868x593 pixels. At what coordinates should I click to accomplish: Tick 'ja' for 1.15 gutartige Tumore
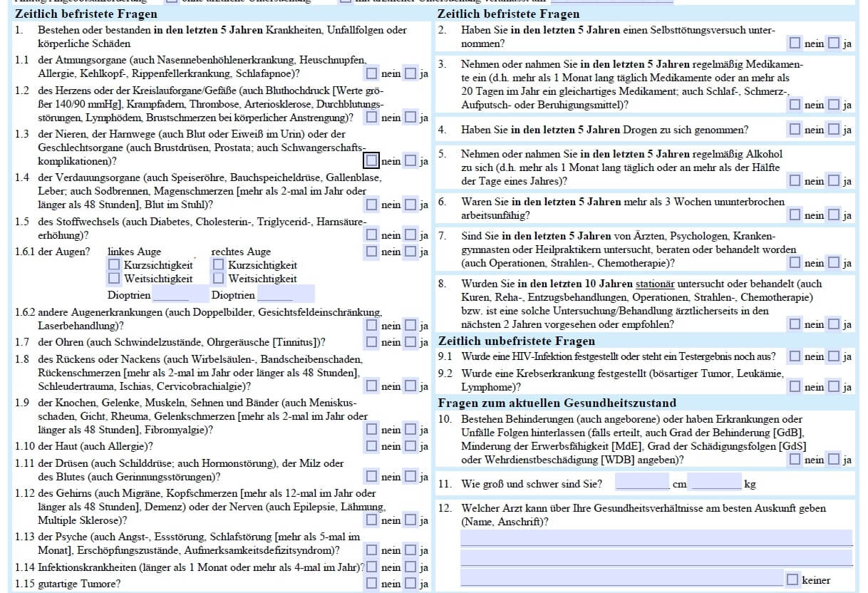[x=410, y=583]
